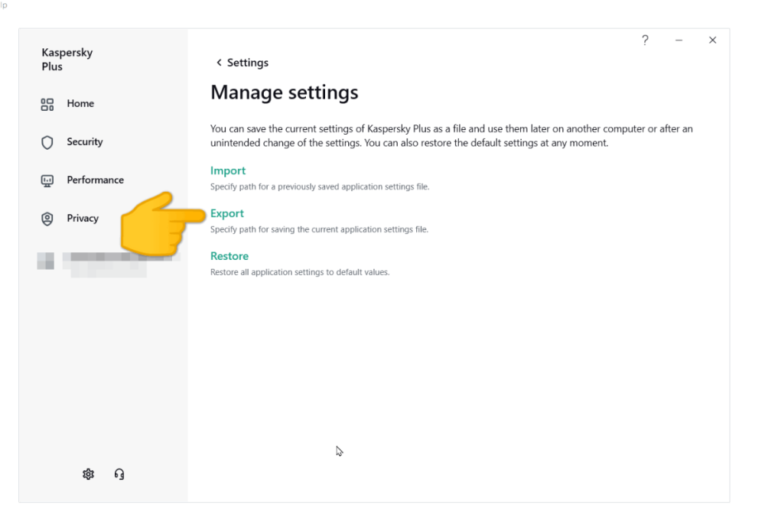Click the Import settings link

click(x=228, y=170)
